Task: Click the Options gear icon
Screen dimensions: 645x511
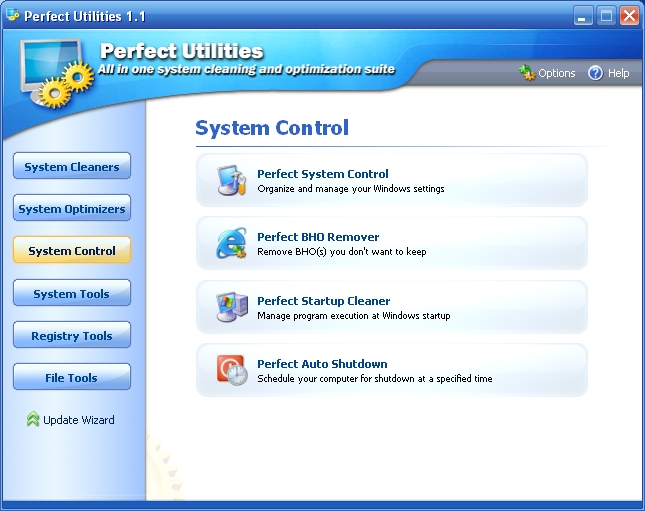Action: click(527, 73)
